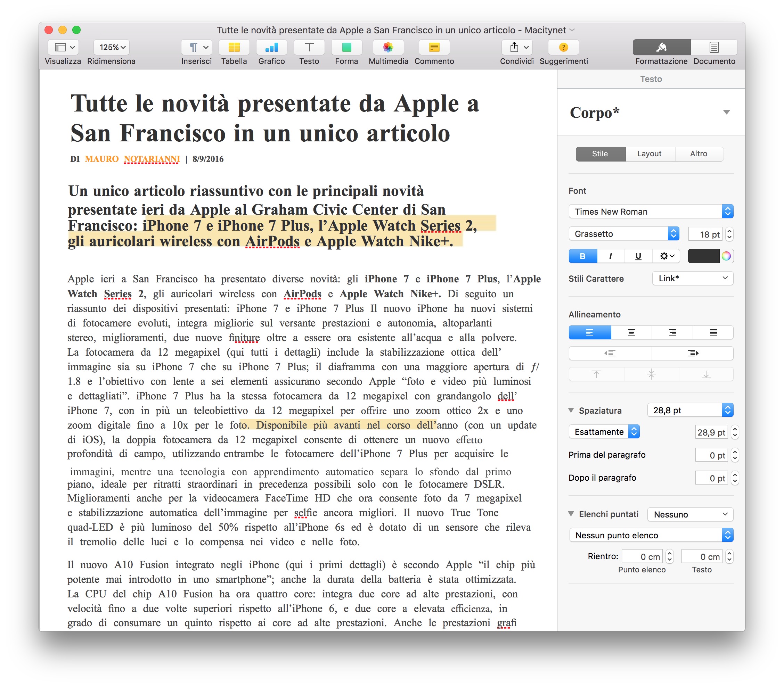Screen dimensions: 784x687
Task: Click the 18 pt font size field
Action: tap(705, 234)
